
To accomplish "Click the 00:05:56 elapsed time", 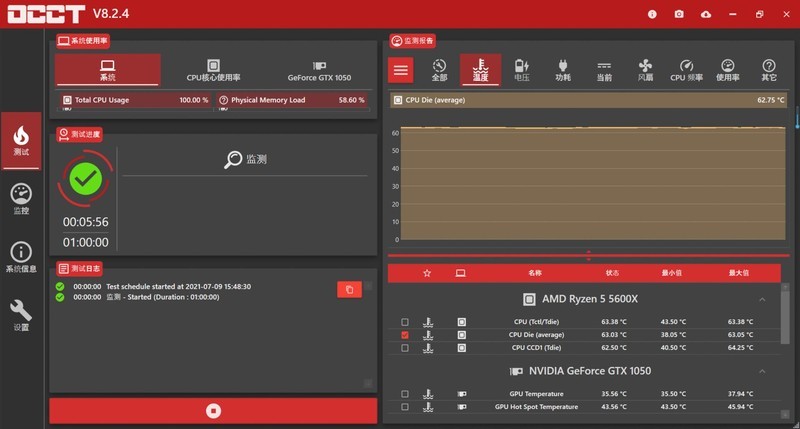I will [x=85, y=222].
